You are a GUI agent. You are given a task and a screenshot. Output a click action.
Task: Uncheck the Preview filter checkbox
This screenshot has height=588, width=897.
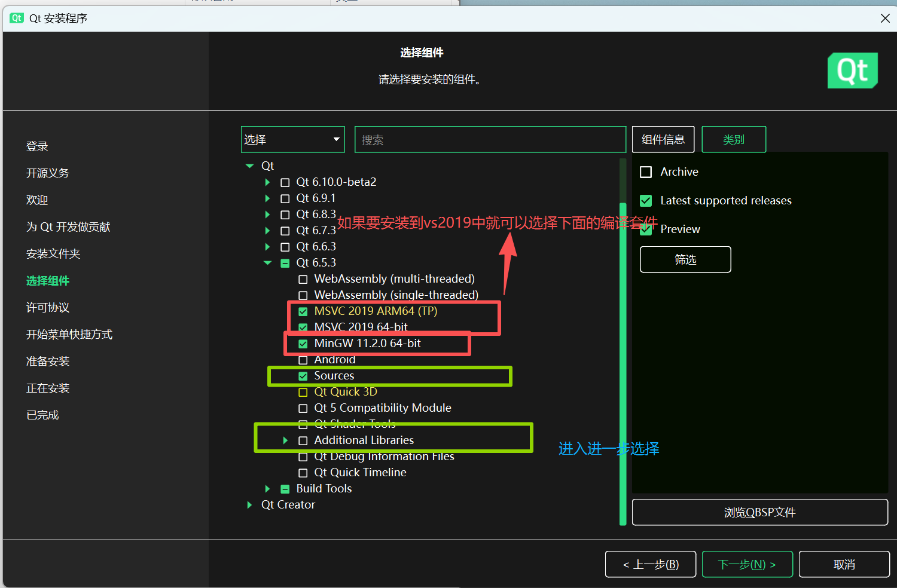point(646,229)
